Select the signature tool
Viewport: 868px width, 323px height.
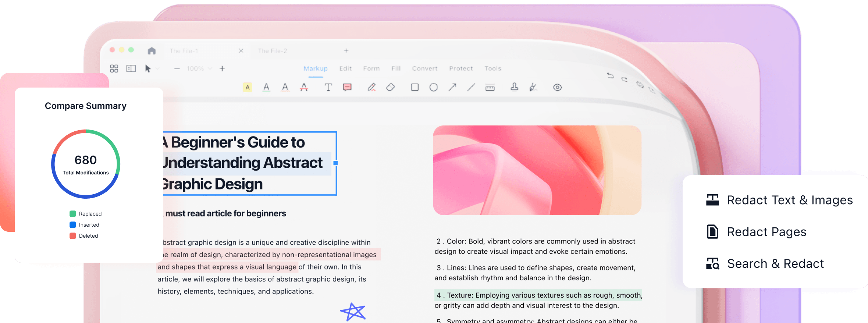pos(533,87)
